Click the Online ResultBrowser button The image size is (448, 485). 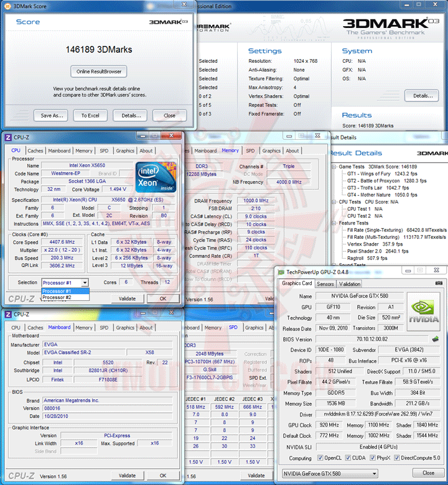point(99,72)
